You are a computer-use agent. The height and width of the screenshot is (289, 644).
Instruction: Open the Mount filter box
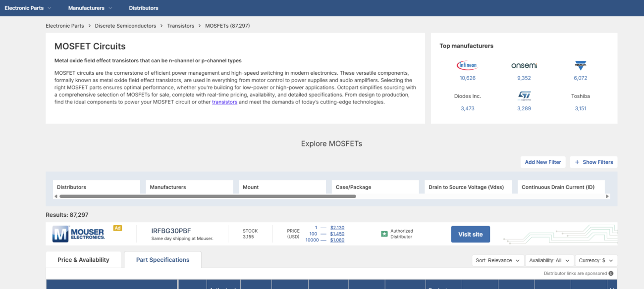[x=282, y=187]
